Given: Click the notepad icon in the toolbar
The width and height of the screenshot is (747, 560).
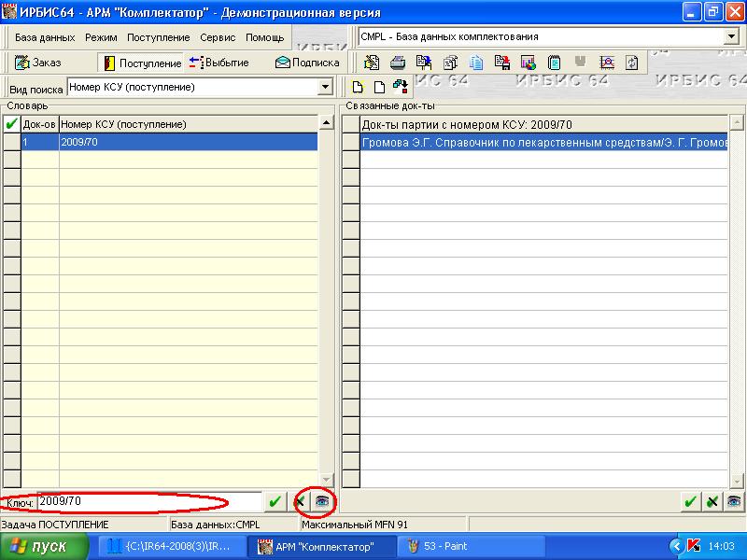Looking at the screenshot, I should [x=554, y=63].
